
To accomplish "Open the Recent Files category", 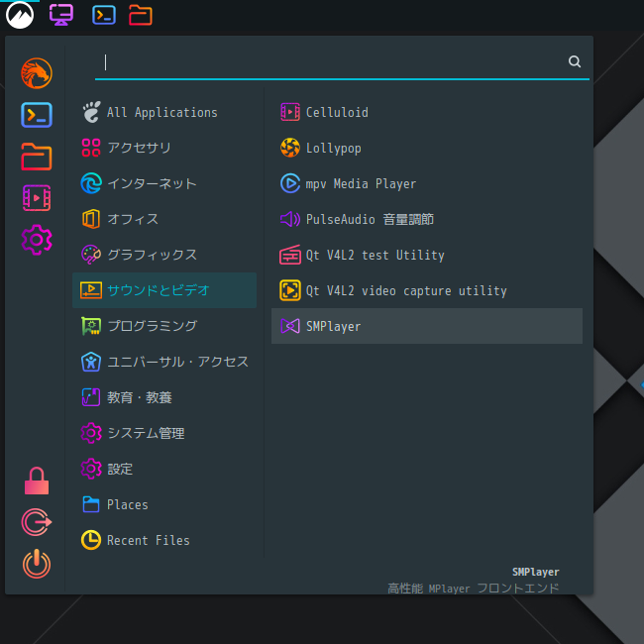I will click(164, 540).
